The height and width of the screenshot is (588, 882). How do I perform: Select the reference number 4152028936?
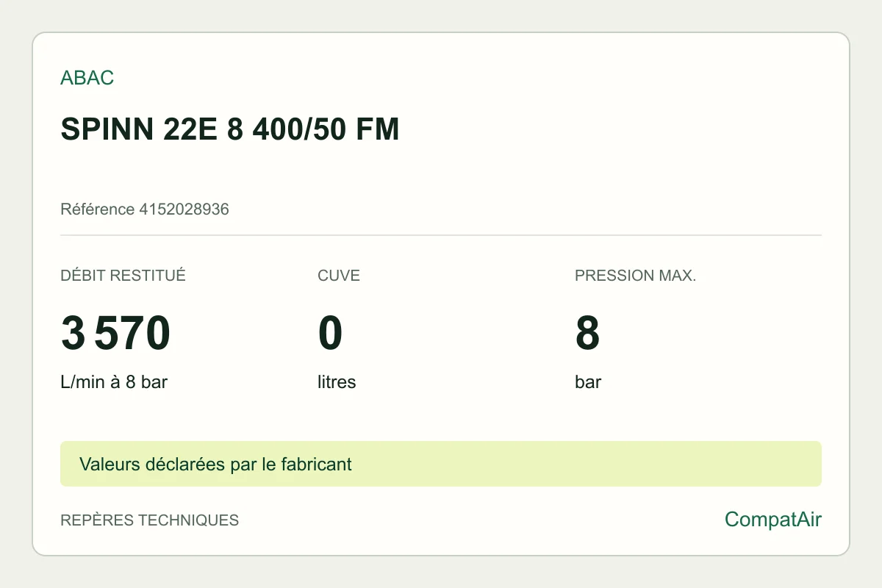(x=184, y=209)
